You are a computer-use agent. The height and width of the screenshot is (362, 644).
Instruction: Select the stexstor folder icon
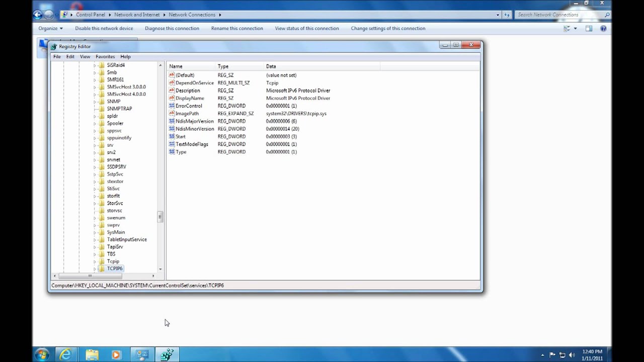tap(102, 182)
